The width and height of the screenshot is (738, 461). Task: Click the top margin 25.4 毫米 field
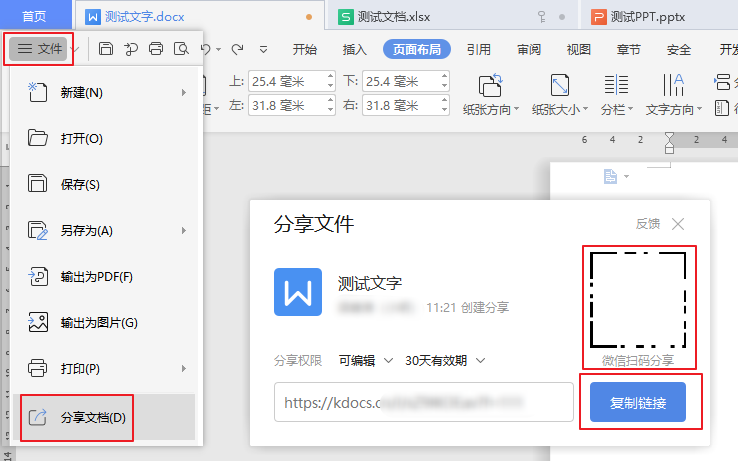click(x=292, y=81)
